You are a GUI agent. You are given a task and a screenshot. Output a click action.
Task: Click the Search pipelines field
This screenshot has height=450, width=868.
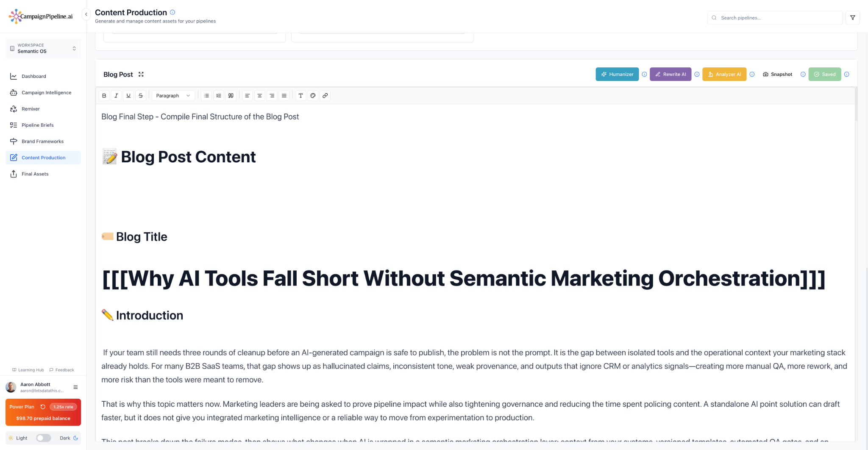(x=775, y=18)
